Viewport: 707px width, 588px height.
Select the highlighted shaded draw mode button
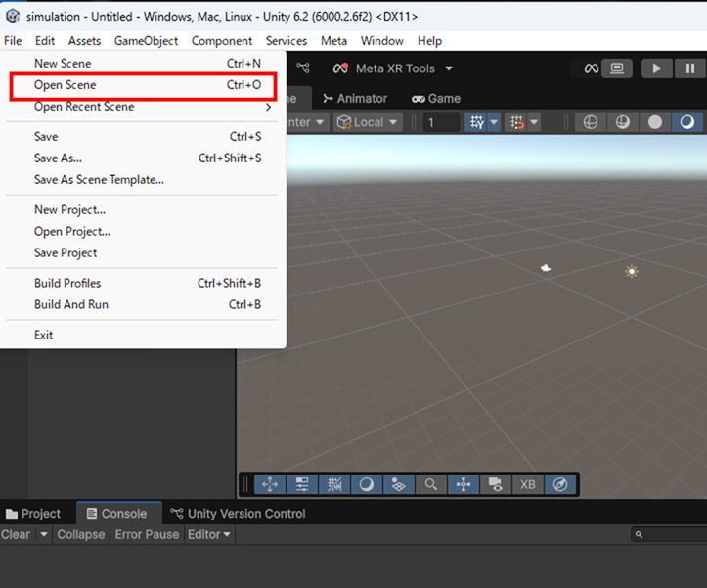pyautogui.click(x=687, y=122)
